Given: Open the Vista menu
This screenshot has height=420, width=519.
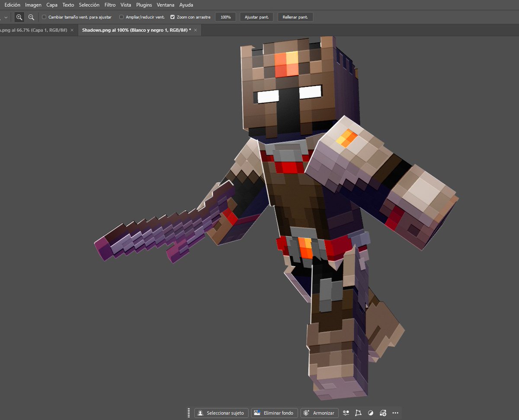Looking at the screenshot, I should click(x=126, y=5).
